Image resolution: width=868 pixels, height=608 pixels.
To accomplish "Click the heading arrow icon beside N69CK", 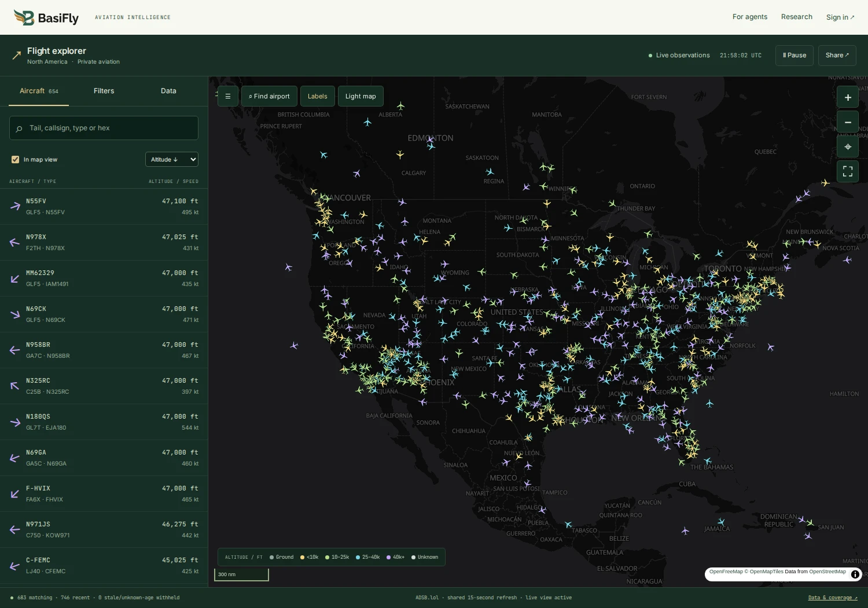I will pos(15,314).
